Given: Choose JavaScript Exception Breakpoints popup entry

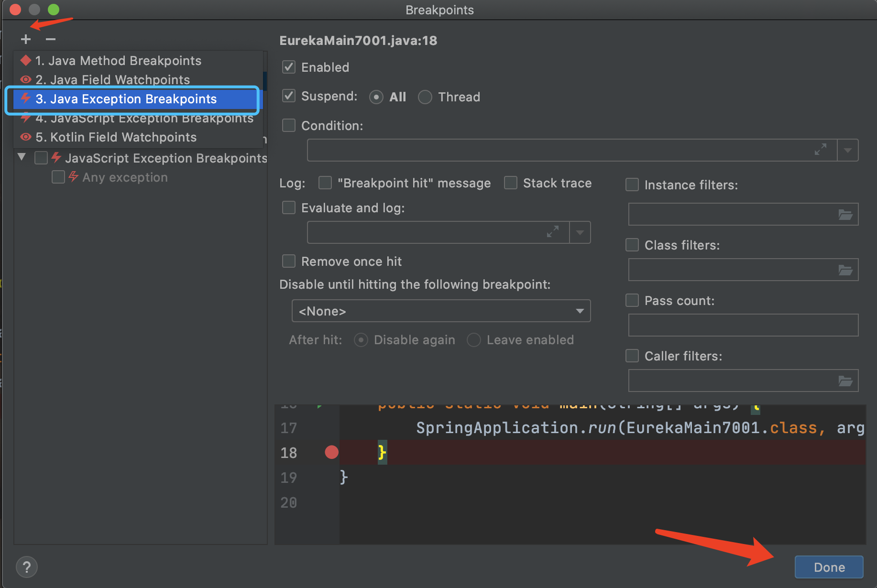Looking at the screenshot, I should click(138, 118).
